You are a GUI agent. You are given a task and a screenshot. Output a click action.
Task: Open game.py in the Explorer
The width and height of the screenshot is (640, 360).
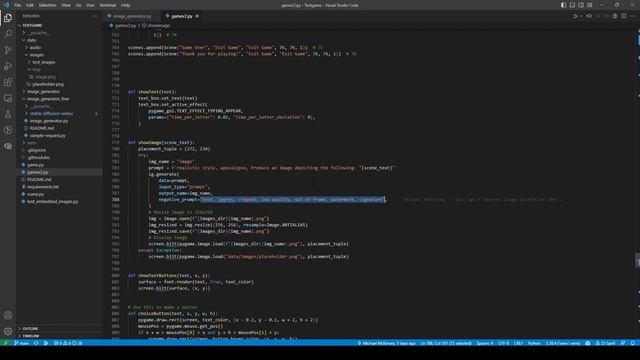[35, 165]
